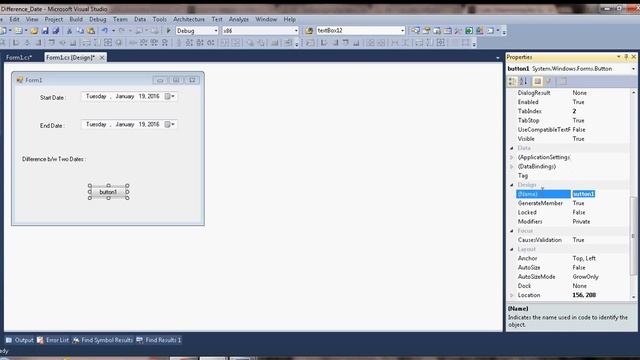The height and width of the screenshot is (360, 640).
Task: Open the Properties Window toolbar icon
Action: coord(426,31)
